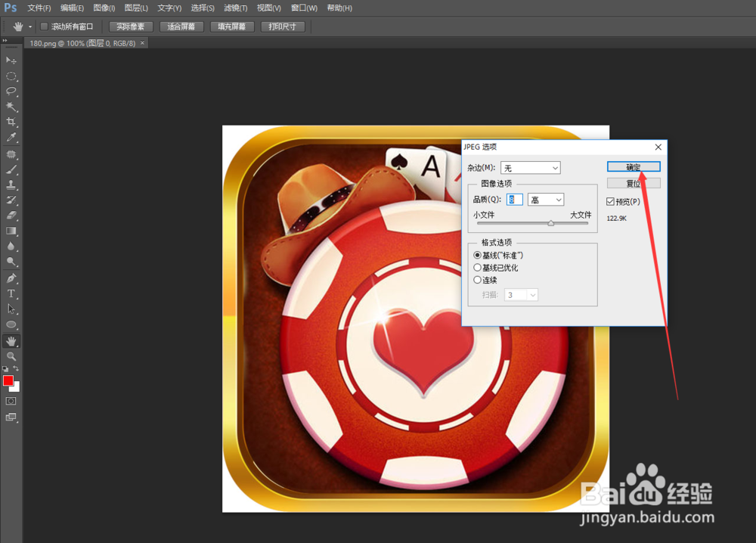
Task: Close the JPEG 选项 dialog
Action: pos(658,147)
